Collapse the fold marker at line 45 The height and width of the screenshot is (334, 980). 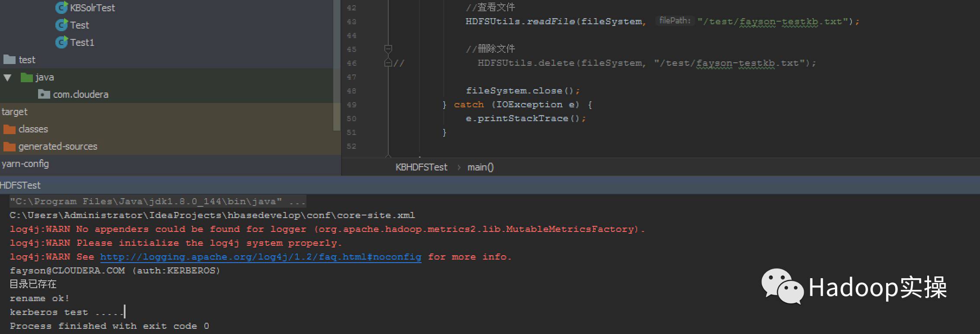[388, 49]
